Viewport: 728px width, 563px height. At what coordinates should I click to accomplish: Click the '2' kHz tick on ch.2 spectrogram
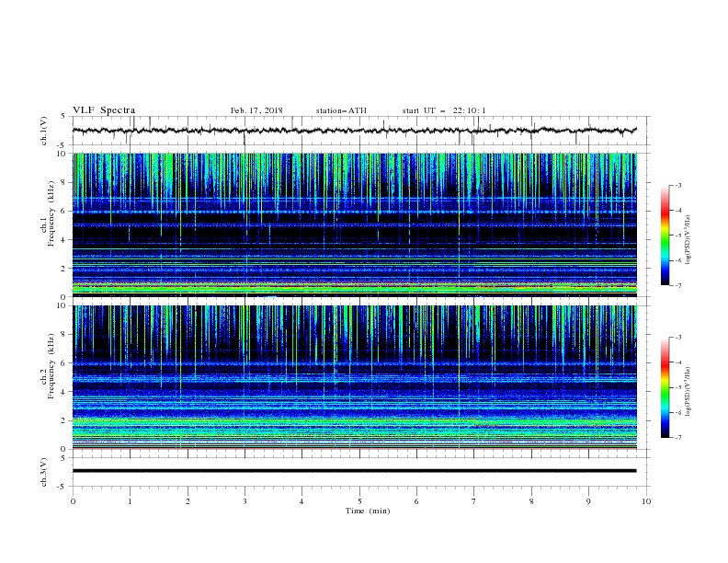[x=63, y=420]
